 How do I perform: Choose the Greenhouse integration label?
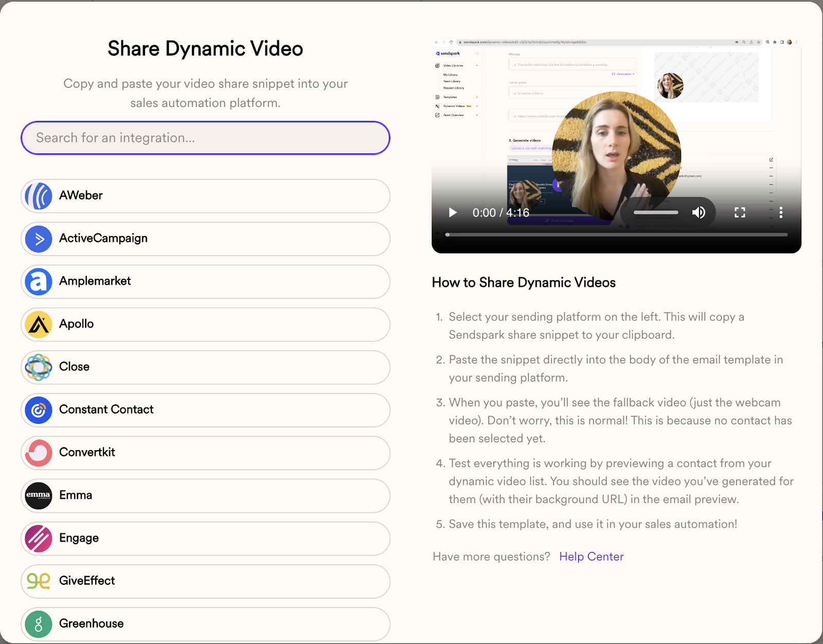[x=92, y=623]
